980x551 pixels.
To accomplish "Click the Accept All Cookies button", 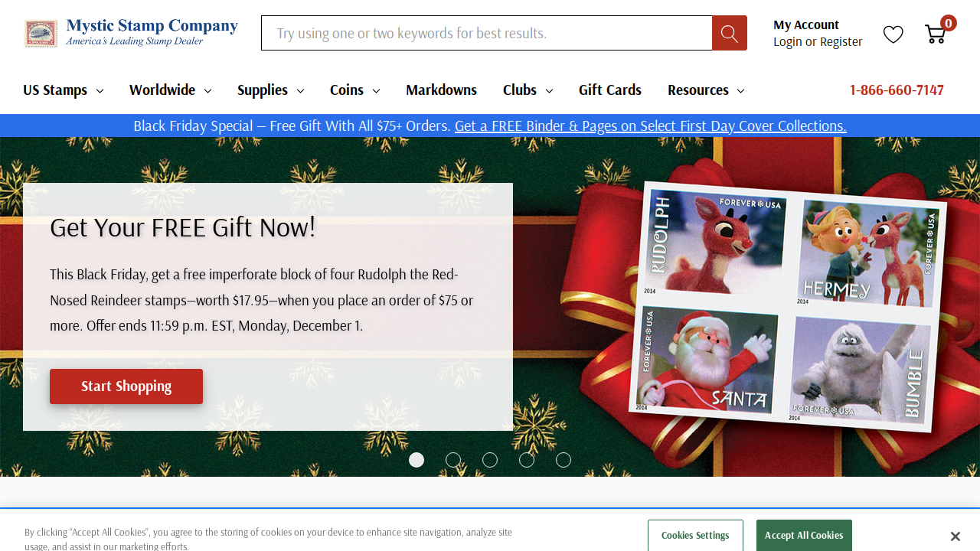I will click(804, 535).
